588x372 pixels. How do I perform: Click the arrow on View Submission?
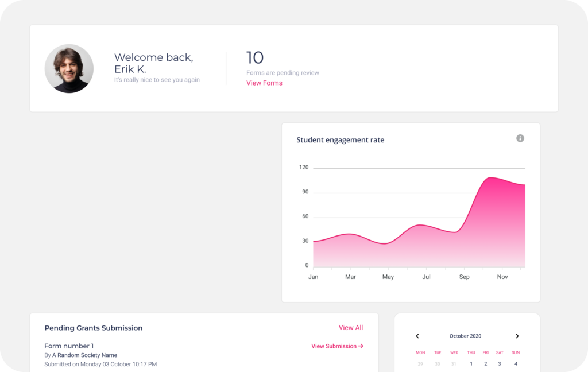(x=361, y=346)
